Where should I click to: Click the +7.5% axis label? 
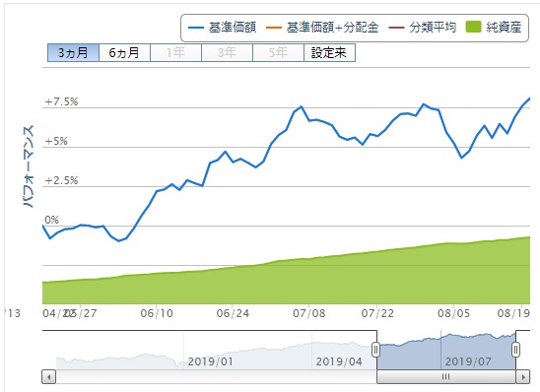62,101
